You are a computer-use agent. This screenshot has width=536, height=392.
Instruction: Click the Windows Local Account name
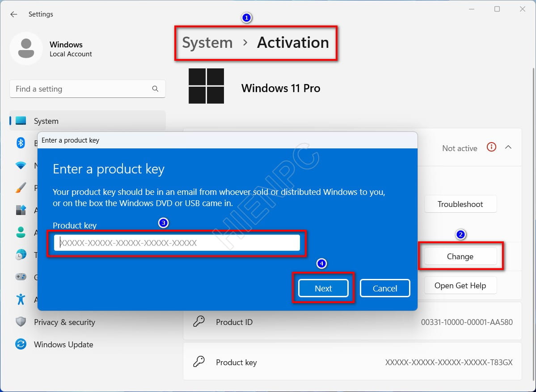[x=71, y=49]
